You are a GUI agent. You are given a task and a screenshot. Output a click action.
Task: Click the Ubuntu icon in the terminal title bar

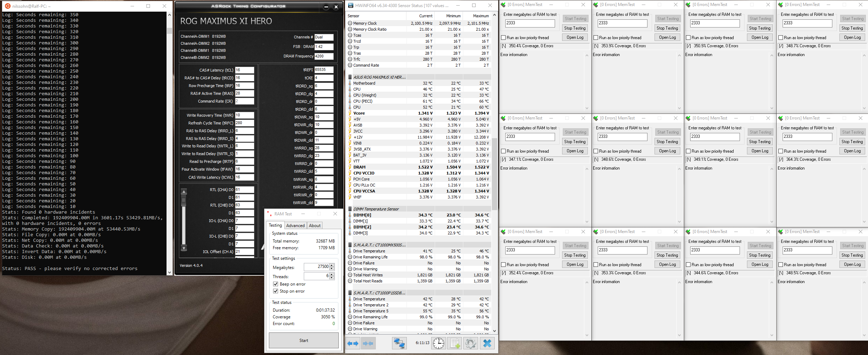pyautogui.click(x=7, y=6)
